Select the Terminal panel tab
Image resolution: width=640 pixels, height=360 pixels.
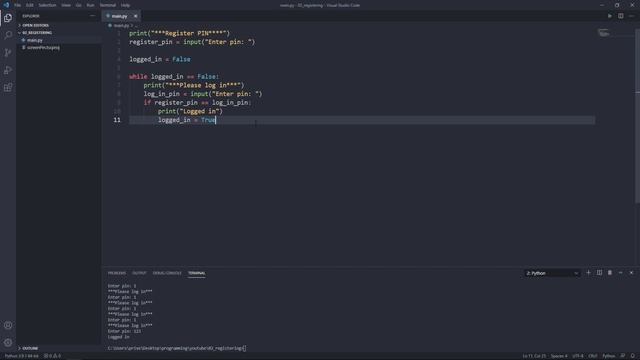(x=197, y=273)
